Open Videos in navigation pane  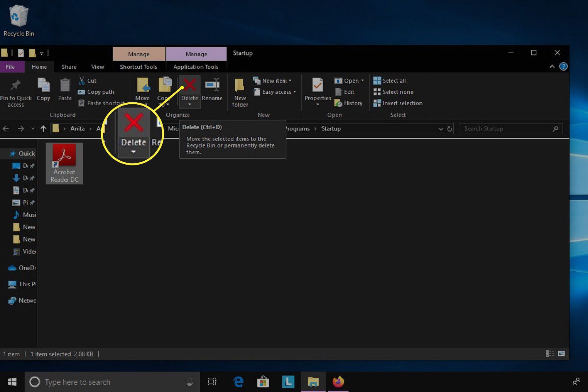click(x=24, y=252)
